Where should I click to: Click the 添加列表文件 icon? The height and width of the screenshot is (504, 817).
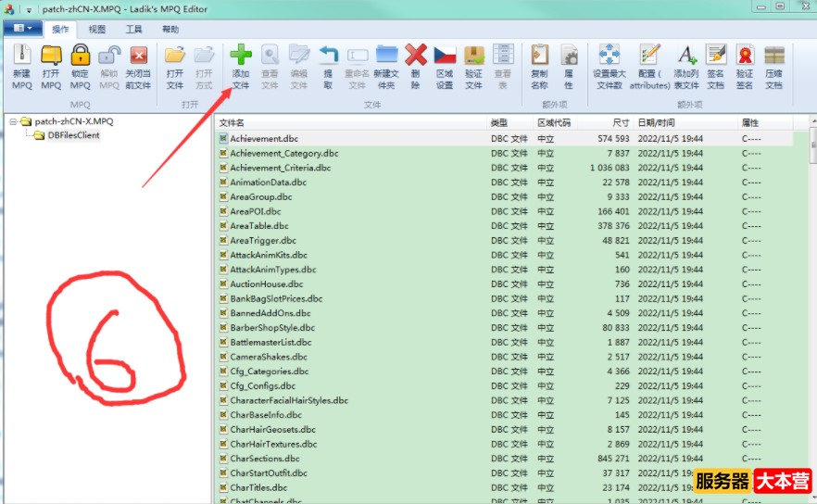coord(686,55)
